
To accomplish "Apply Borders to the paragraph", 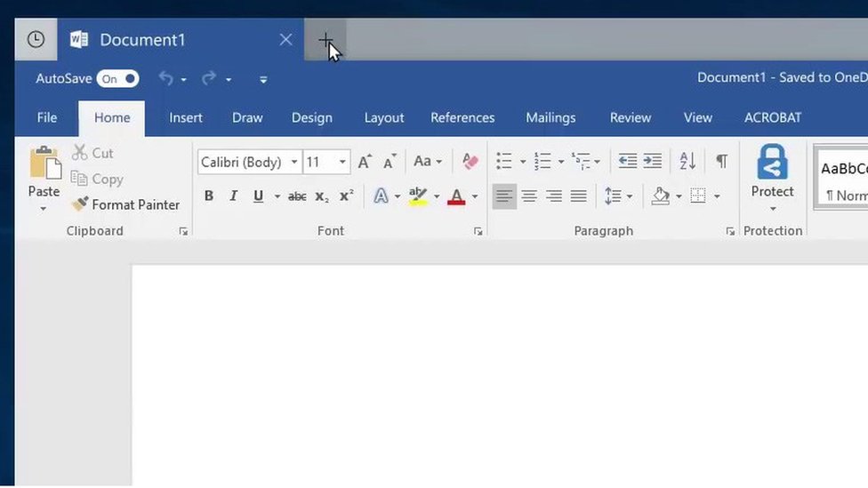I will (x=698, y=196).
